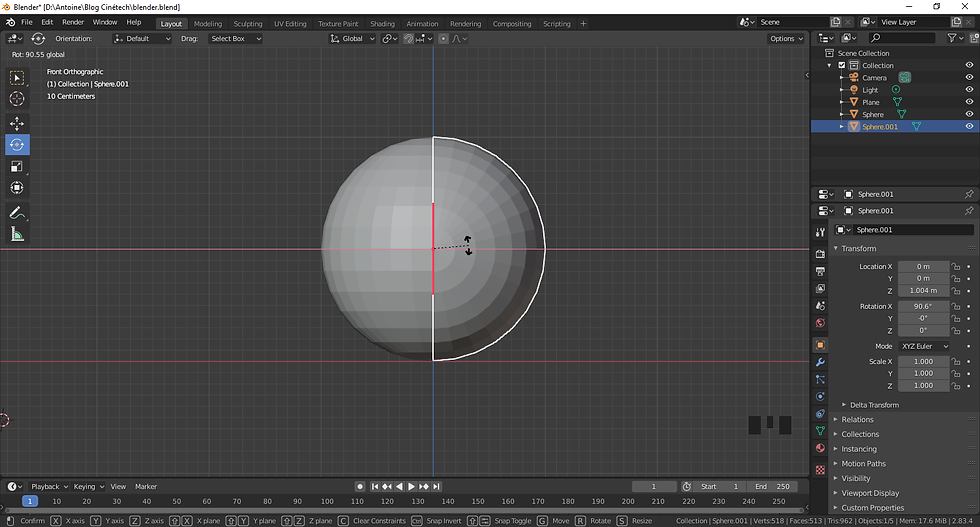Hide the Light object
The height and width of the screenshot is (527, 980).
click(969, 89)
